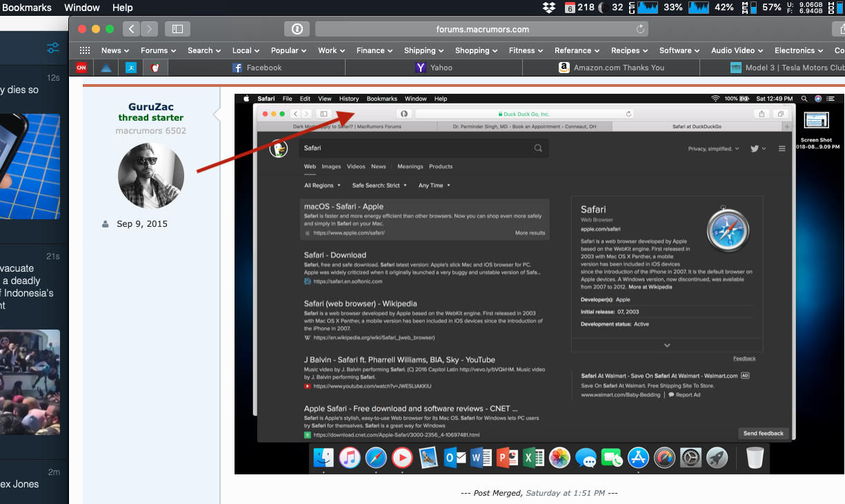
Task: Open the 1Password extension button
Action: (297, 29)
